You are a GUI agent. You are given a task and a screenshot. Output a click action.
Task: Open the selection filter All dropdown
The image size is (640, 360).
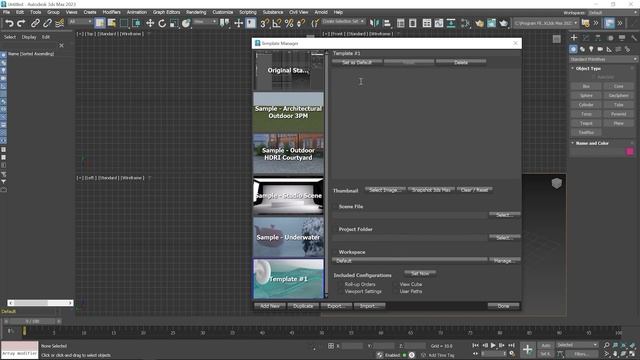[x=80, y=22]
